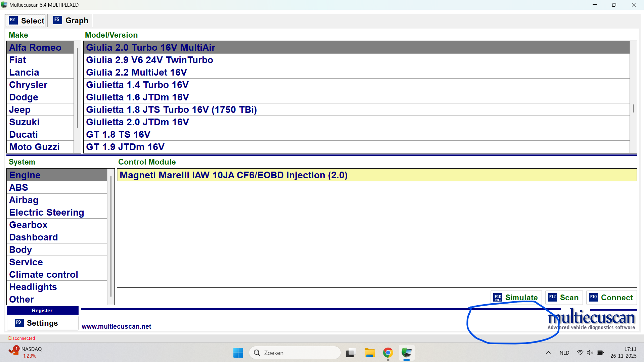Click the F2 Select tab icon
This screenshot has height=362, width=644.
[x=13, y=20]
